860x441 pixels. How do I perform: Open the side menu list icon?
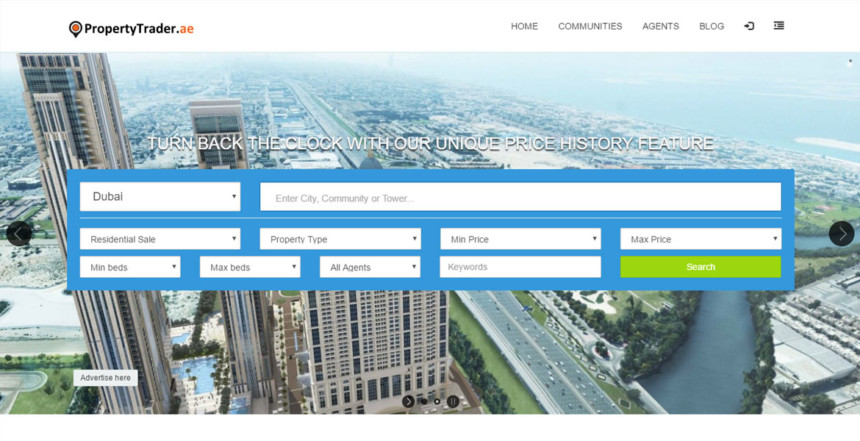[x=779, y=25]
